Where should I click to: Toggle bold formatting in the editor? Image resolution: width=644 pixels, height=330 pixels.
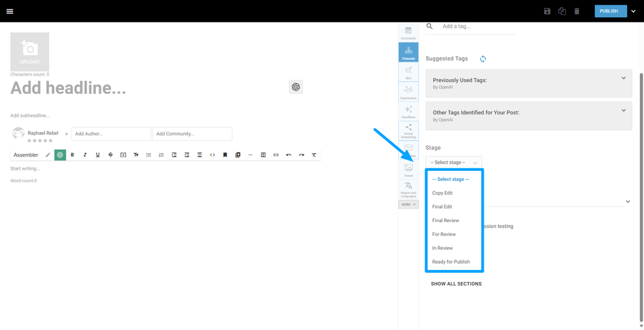(x=72, y=155)
